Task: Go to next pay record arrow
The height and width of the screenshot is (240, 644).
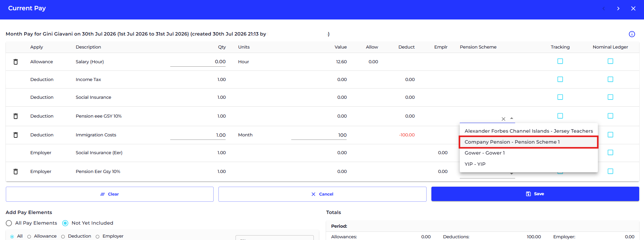Action: tap(618, 9)
